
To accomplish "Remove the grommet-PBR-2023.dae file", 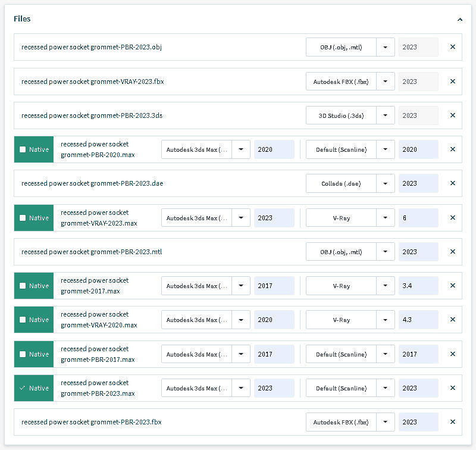I will 452,183.
